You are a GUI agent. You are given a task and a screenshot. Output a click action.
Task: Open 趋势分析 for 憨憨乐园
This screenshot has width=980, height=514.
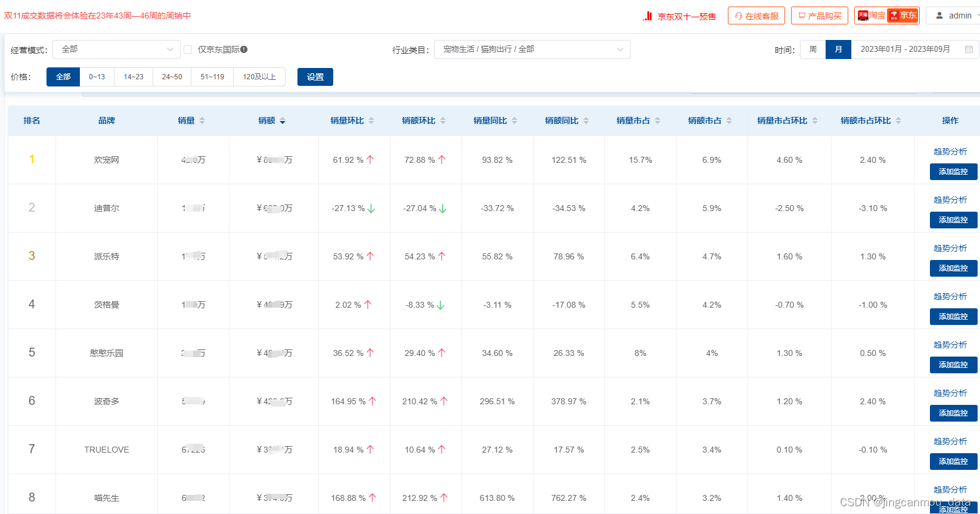(x=950, y=345)
